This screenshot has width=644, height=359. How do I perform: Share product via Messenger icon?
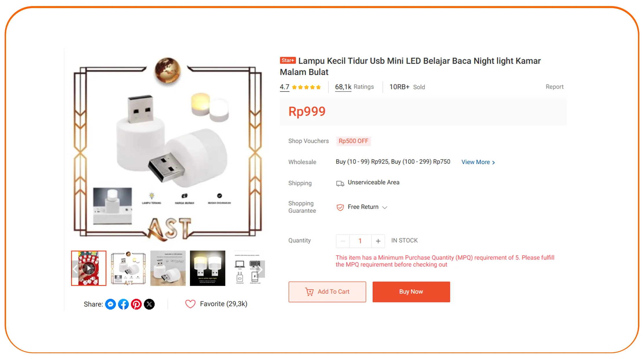[x=110, y=304]
